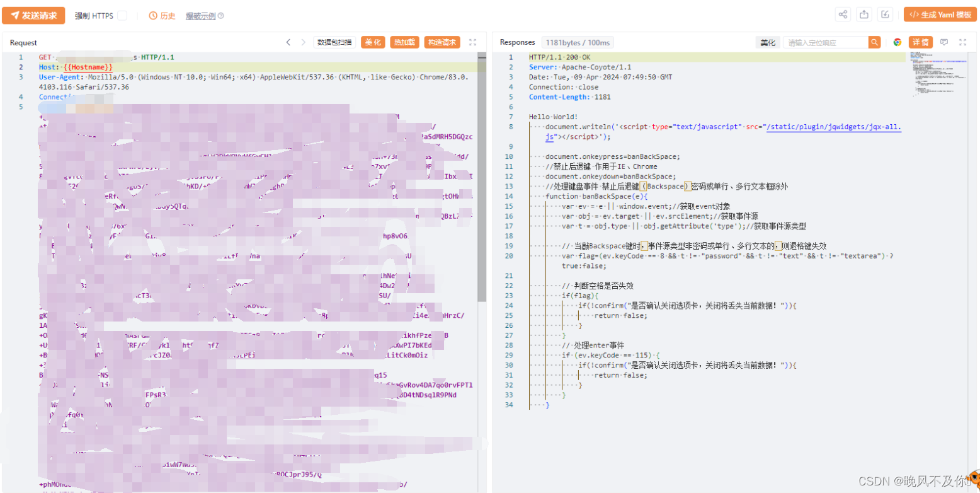Click the 热加载 hot reload button
Screen dimensions: 980x493
pos(404,42)
